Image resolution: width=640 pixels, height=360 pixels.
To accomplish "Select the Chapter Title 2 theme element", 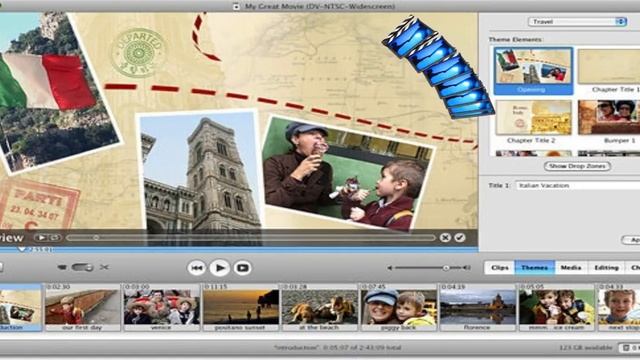I will [533, 122].
